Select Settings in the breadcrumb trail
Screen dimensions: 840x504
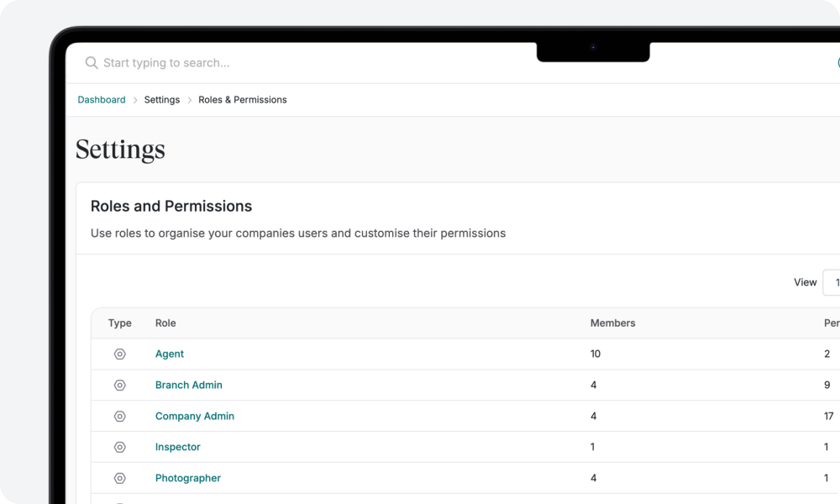pos(161,99)
